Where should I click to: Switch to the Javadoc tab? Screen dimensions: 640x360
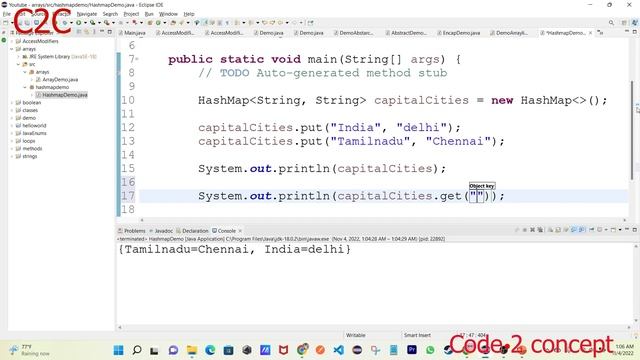click(161, 231)
